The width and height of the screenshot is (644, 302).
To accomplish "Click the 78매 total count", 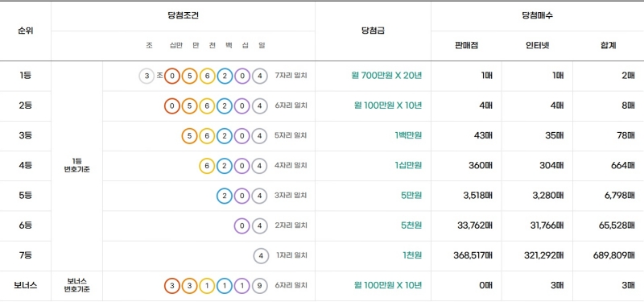I will tap(625, 135).
